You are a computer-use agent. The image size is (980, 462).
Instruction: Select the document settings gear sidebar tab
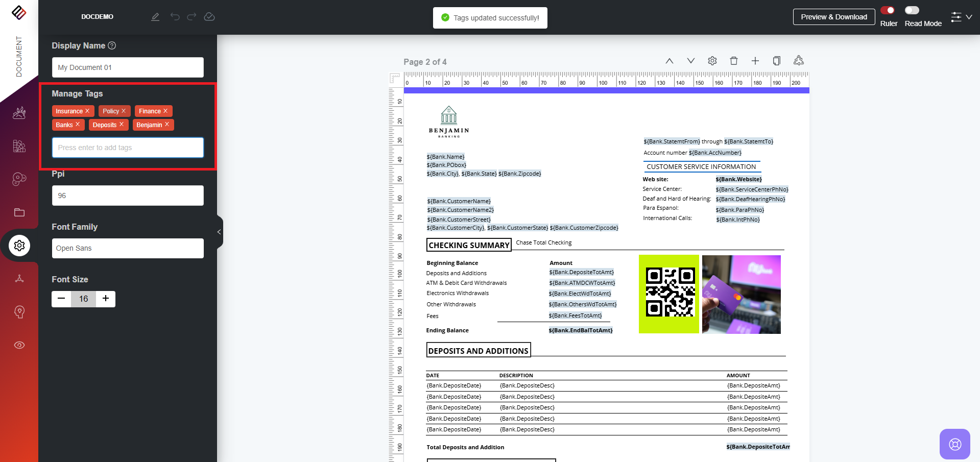tap(19, 246)
